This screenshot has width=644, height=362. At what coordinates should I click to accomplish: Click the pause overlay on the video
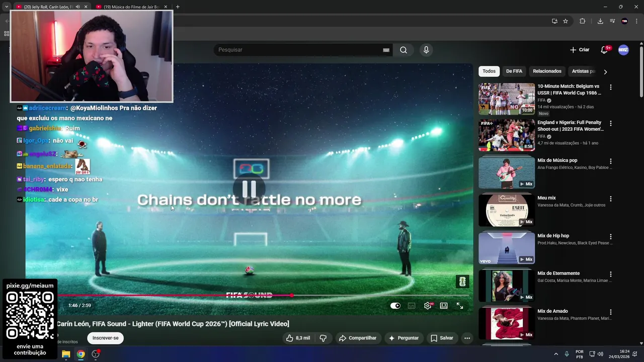pos(250,189)
